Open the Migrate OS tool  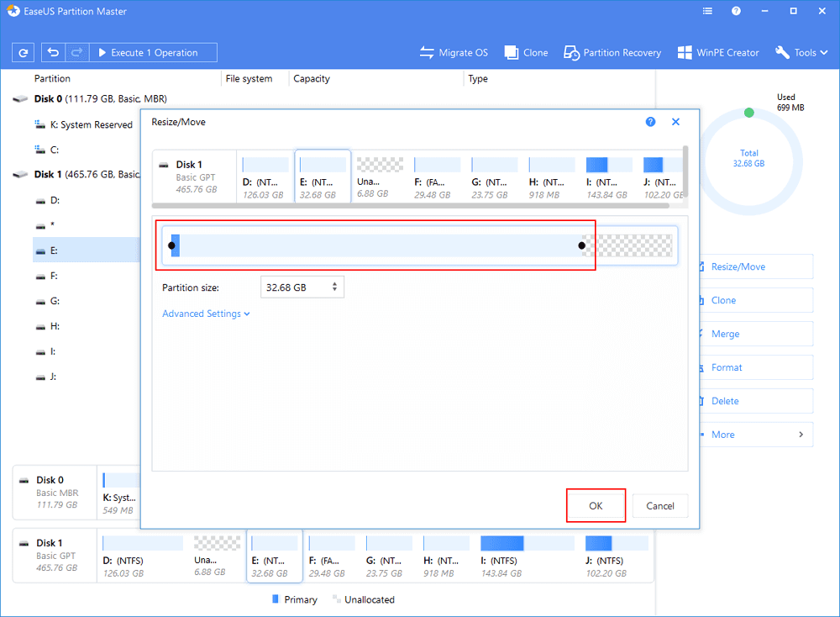pyautogui.click(x=454, y=52)
